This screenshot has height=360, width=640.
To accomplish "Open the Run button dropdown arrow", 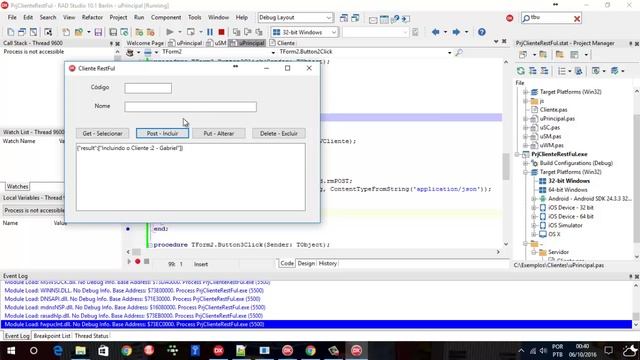I will click(x=179, y=32).
